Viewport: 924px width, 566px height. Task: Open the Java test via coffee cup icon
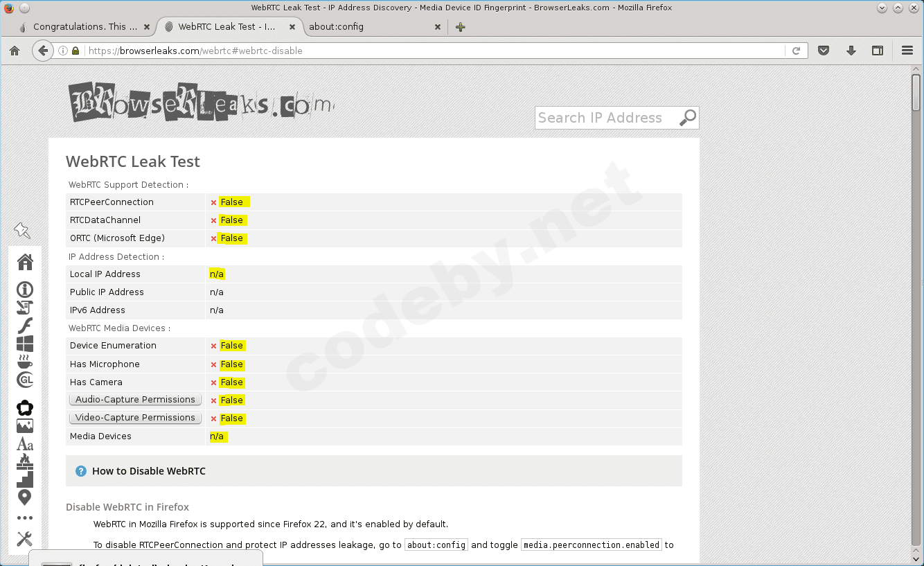[x=25, y=361]
